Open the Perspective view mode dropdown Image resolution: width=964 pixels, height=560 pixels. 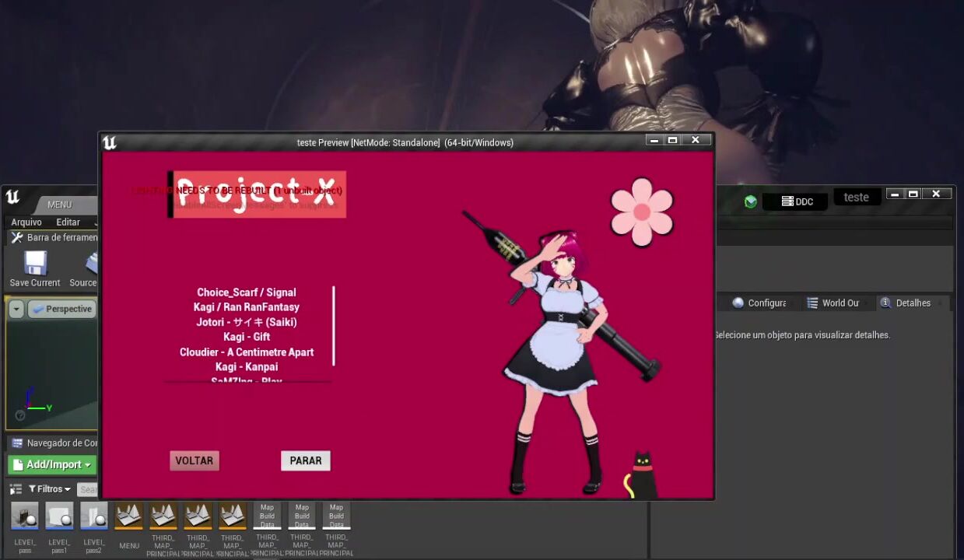coord(62,310)
